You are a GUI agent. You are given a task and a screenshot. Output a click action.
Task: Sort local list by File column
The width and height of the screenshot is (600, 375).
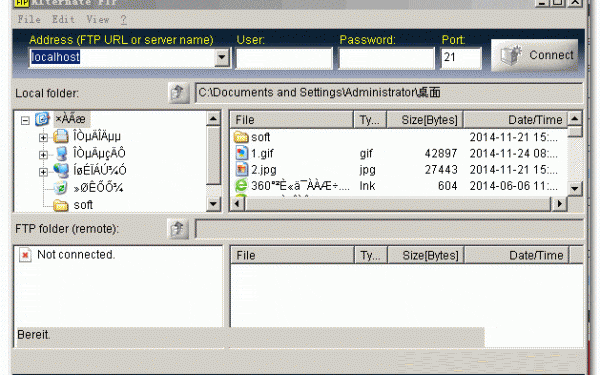pyautogui.click(x=292, y=120)
